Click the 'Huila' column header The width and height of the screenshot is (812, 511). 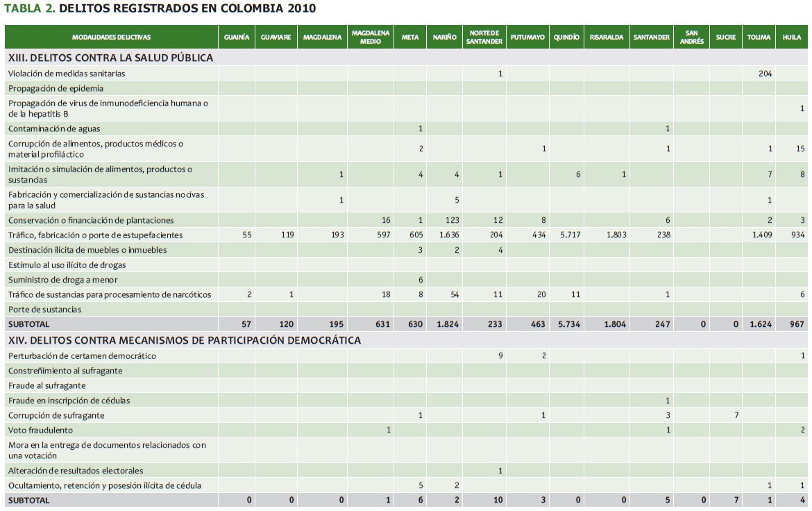point(791,37)
